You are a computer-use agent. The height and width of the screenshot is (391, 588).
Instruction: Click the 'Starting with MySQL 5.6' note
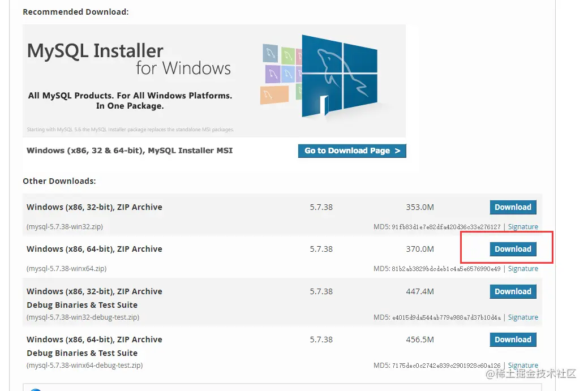coord(130,130)
